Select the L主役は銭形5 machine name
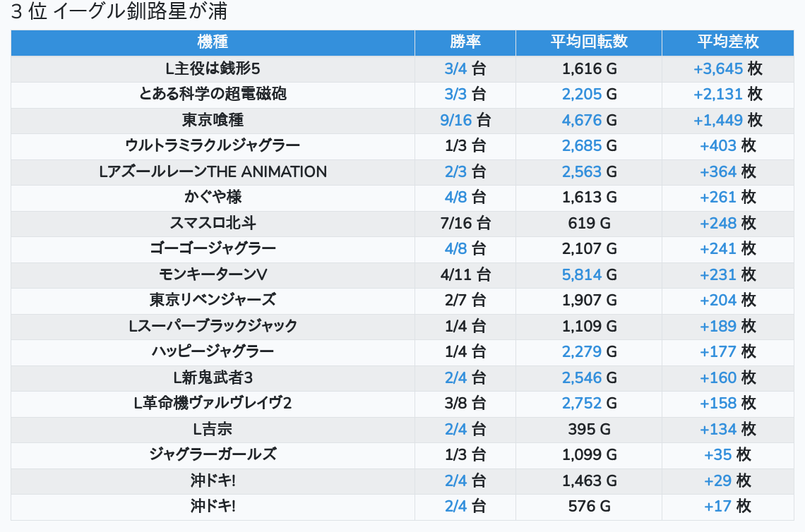 [213, 68]
